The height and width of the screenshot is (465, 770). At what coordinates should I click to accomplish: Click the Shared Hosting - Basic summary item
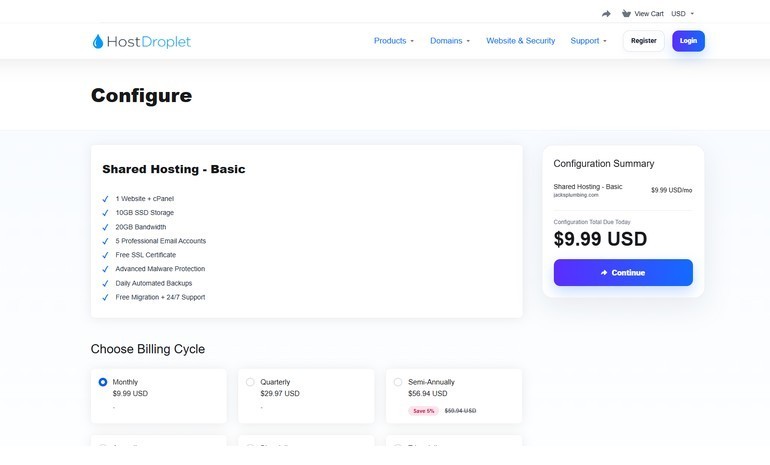[x=588, y=187]
